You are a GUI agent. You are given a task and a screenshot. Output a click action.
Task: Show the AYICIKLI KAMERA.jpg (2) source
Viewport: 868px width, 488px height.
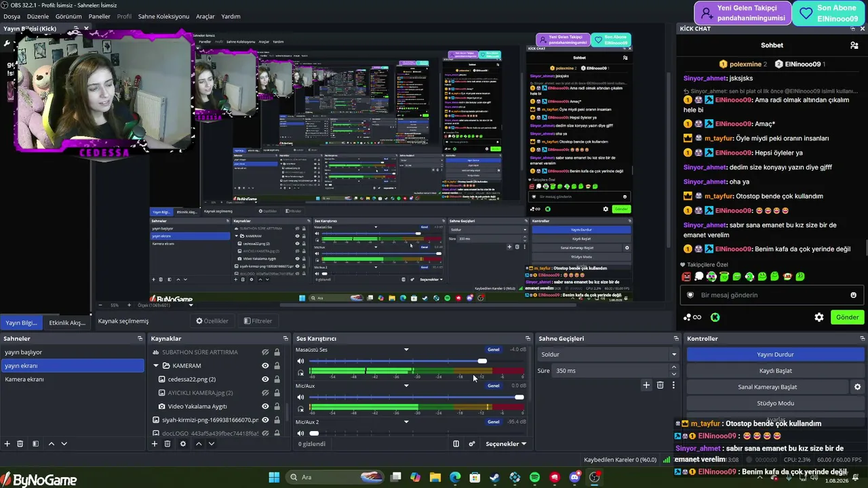(266, 393)
